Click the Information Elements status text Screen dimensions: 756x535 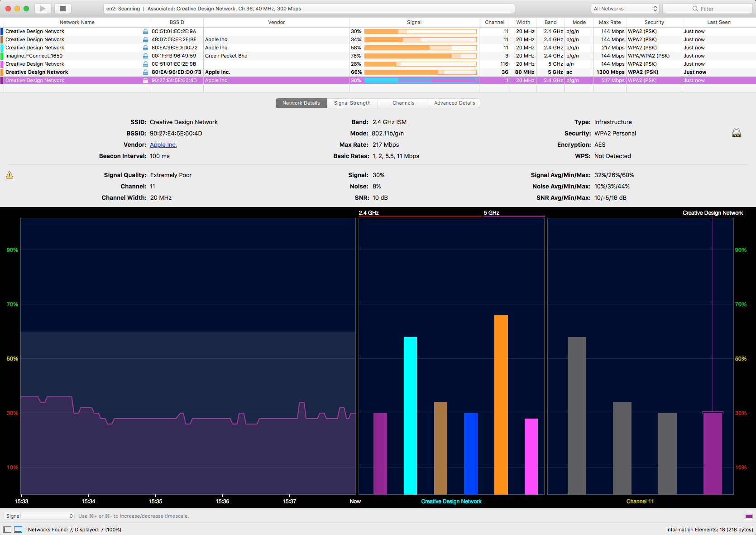[710, 530]
